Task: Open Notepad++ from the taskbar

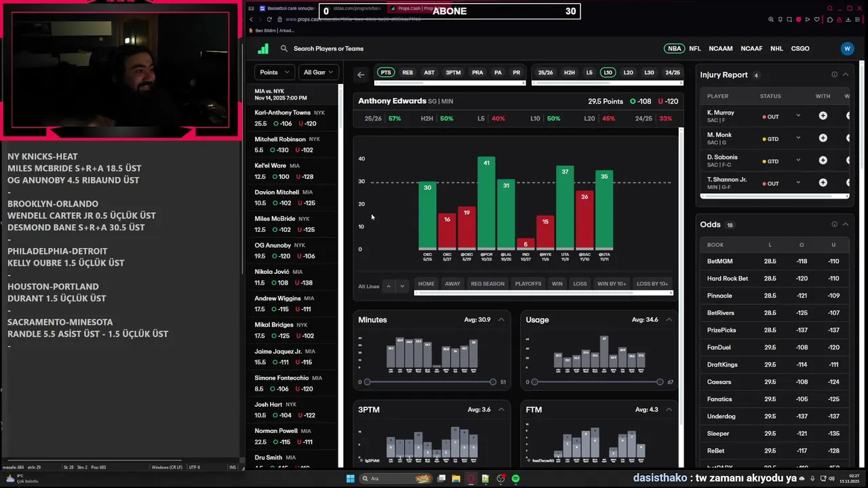Action: 486,479
